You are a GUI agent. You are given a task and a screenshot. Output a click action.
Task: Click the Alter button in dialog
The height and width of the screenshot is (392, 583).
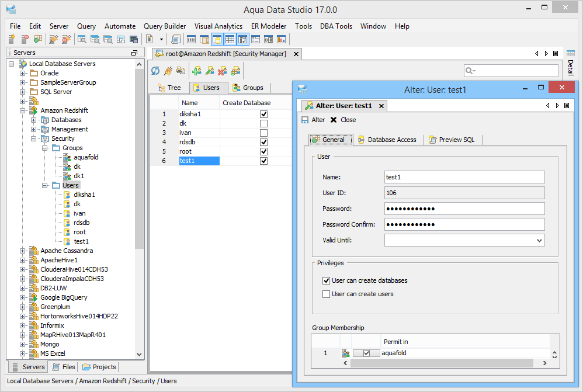[x=313, y=120]
